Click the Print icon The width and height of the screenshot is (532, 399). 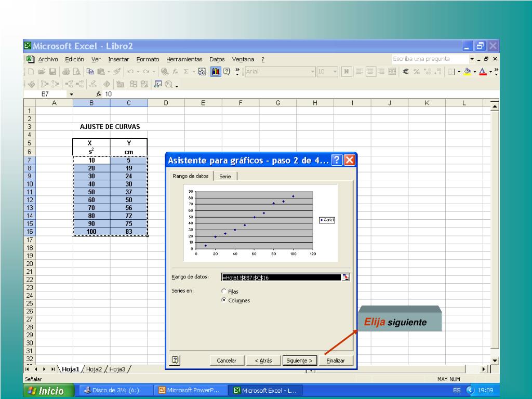66,71
